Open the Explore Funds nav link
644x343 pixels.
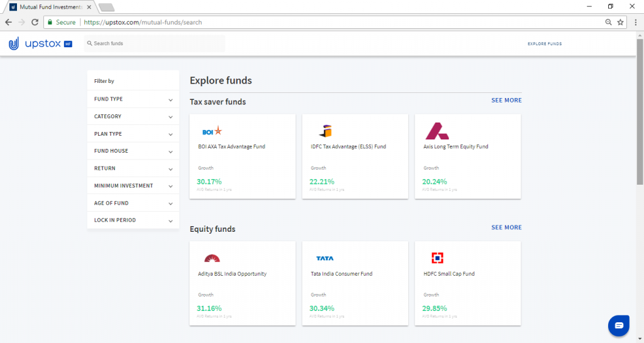pyautogui.click(x=545, y=43)
